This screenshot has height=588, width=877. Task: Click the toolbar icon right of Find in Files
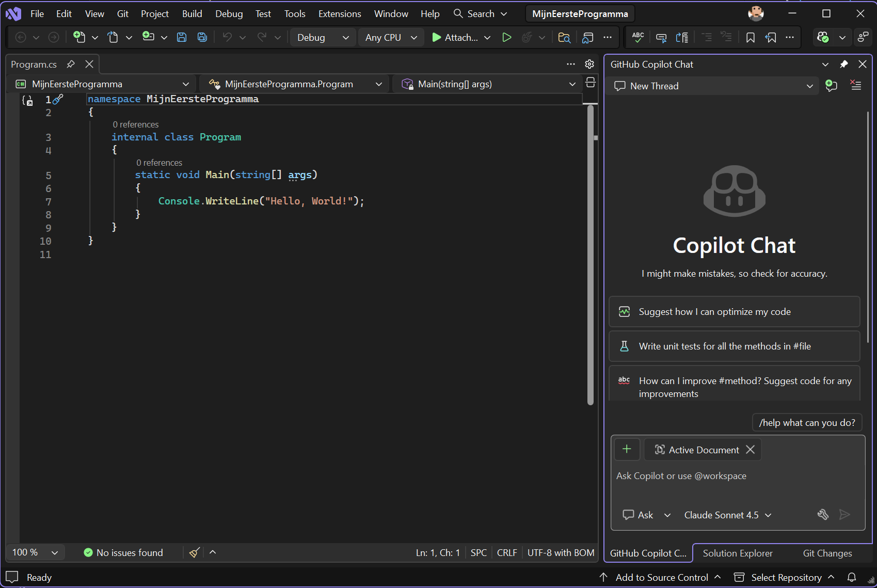(588, 37)
